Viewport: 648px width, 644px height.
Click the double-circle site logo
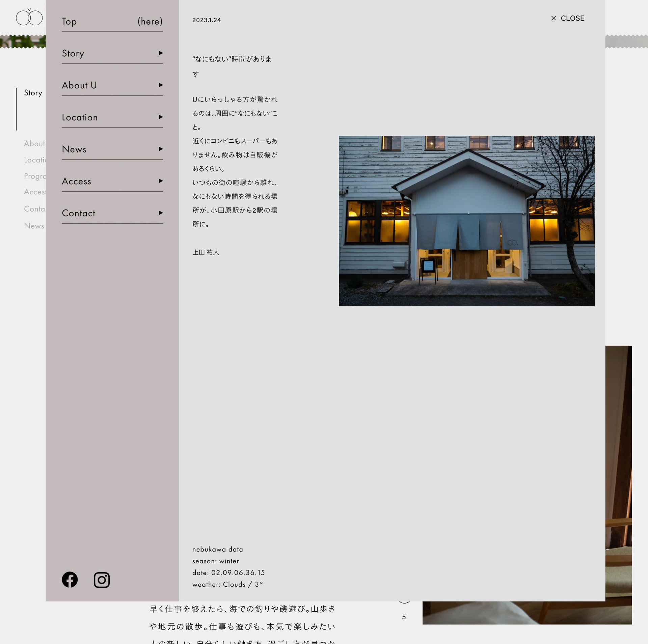tap(29, 18)
